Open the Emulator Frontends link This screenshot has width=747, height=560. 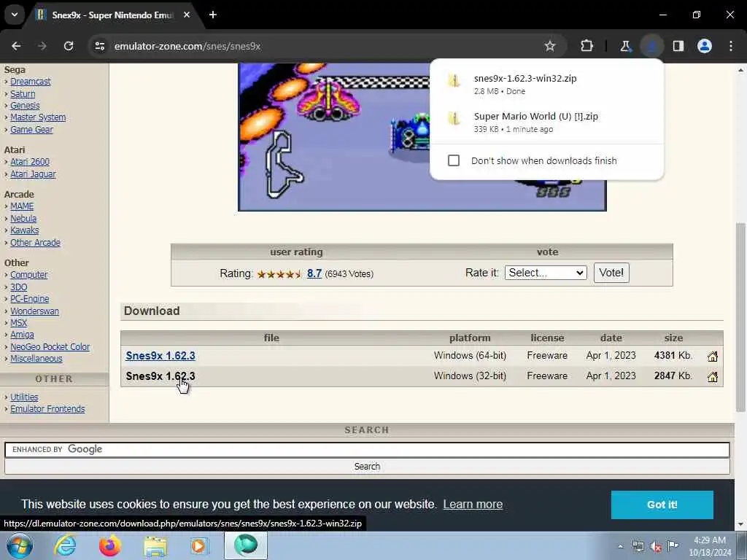(47, 409)
